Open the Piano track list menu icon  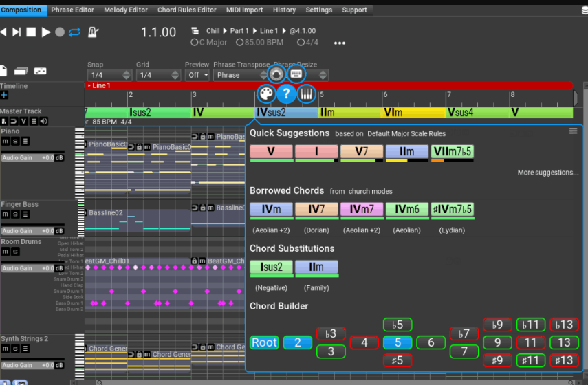click(x=25, y=142)
